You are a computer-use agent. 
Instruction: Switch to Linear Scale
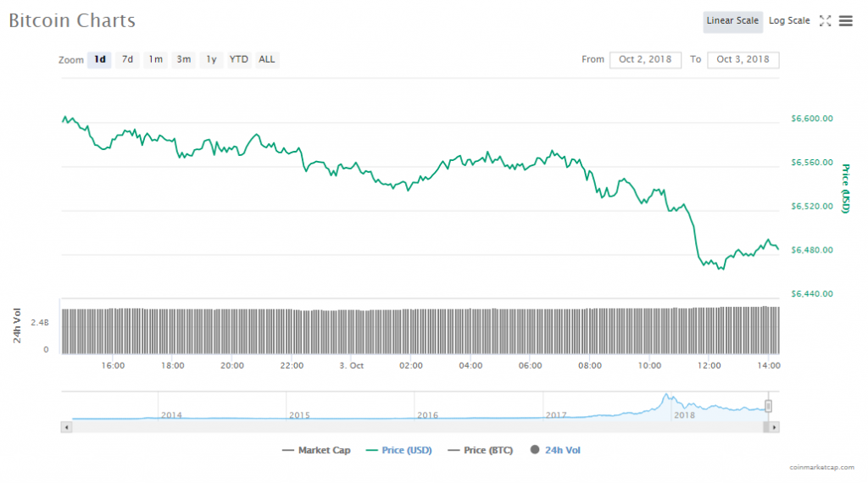[732, 21]
